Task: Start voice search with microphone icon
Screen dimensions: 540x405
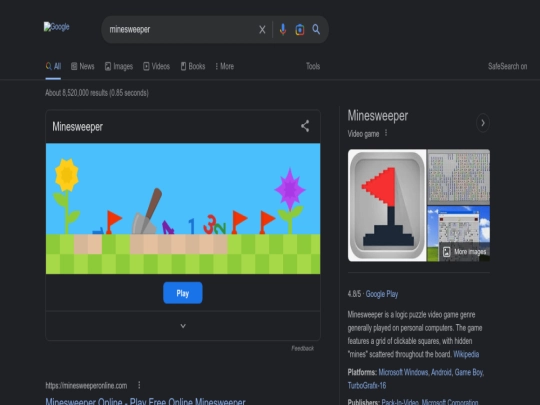Action: point(283,30)
